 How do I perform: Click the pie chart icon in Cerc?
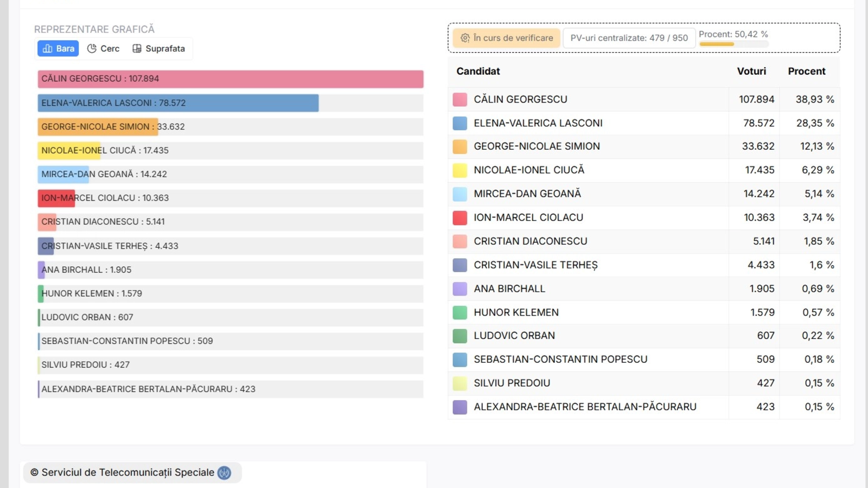tap(92, 49)
